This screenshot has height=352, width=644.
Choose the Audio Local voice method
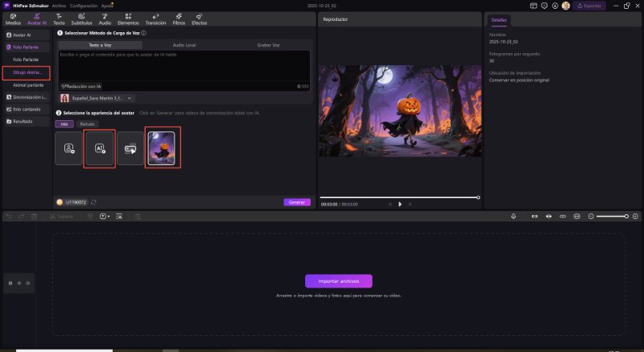(185, 45)
